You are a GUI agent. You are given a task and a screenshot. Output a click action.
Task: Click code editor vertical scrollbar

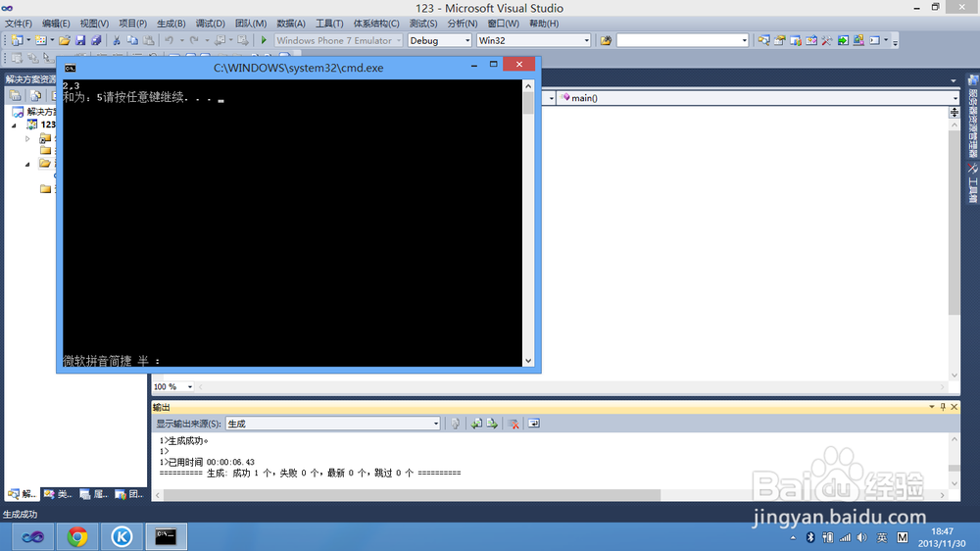[954, 250]
